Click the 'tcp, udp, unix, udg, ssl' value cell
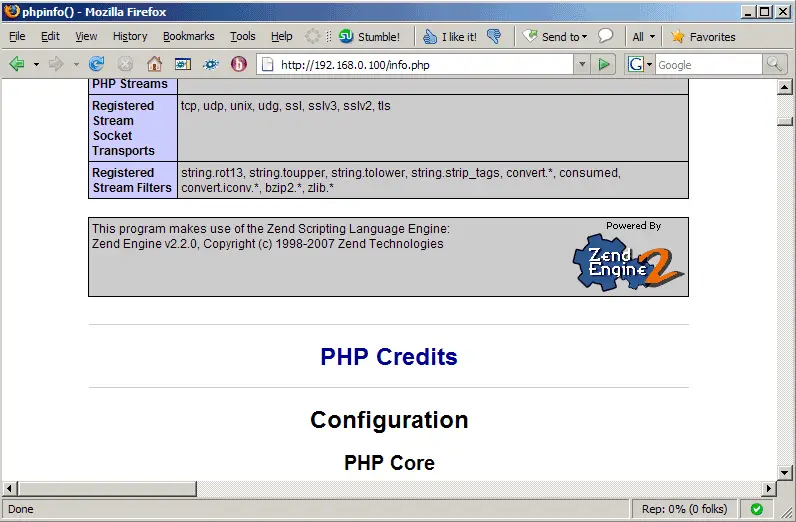The height and width of the screenshot is (522, 796). [x=433, y=128]
